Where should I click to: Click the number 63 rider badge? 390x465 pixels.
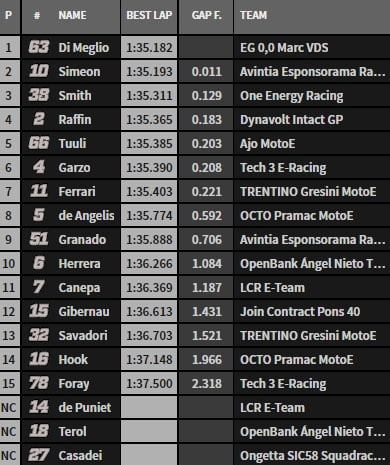point(39,47)
